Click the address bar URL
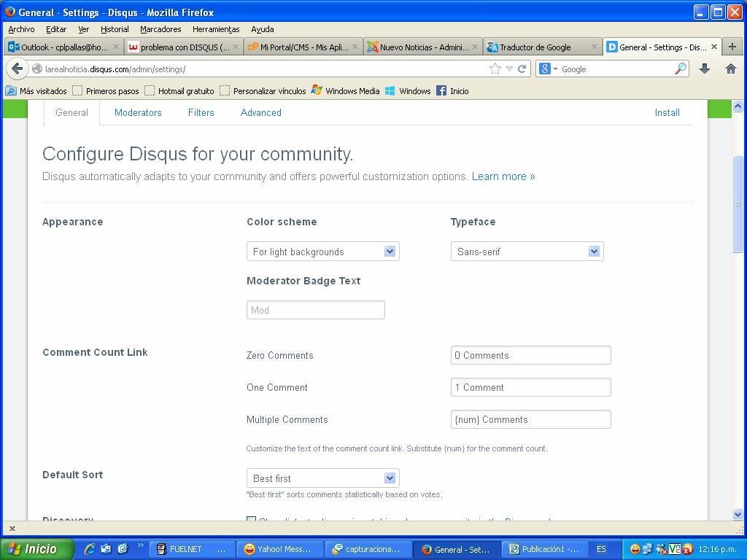This screenshot has width=747, height=560. (115, 69)
